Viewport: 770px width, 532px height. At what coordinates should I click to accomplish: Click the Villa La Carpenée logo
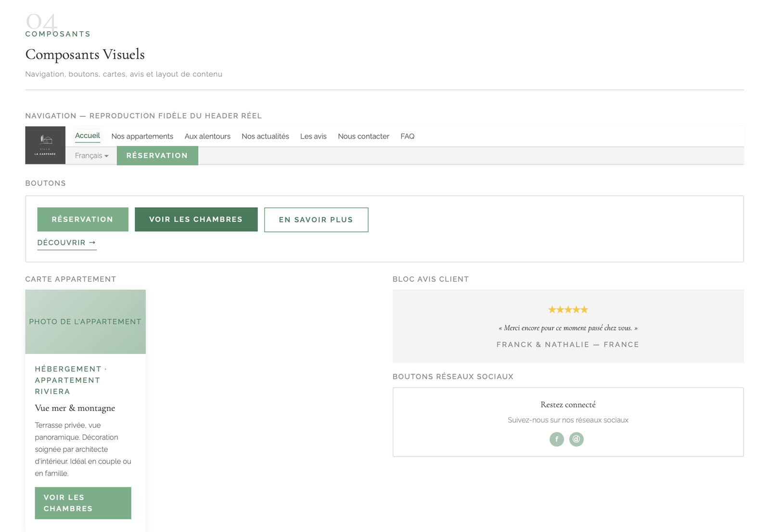pos(45,145)
